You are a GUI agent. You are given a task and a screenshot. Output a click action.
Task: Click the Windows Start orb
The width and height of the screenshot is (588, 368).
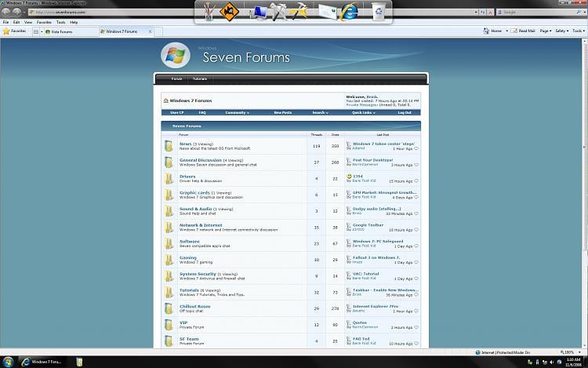coord(8,362)
